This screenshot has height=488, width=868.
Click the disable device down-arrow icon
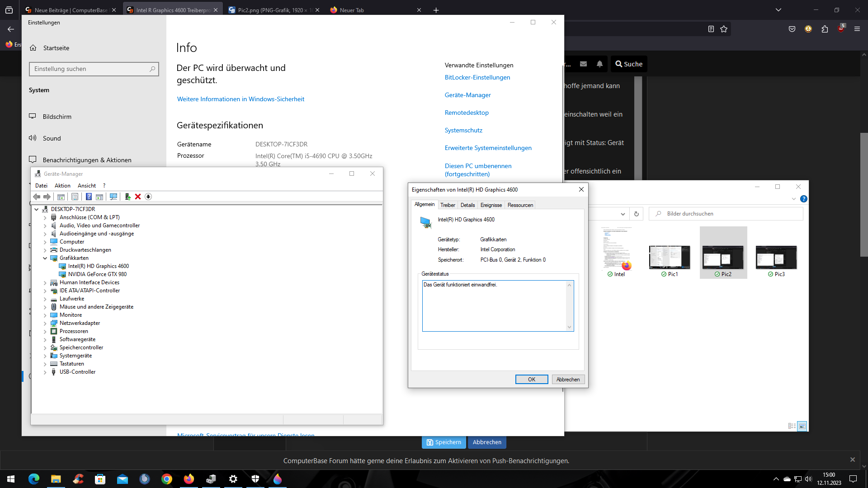tap(148, 197)
